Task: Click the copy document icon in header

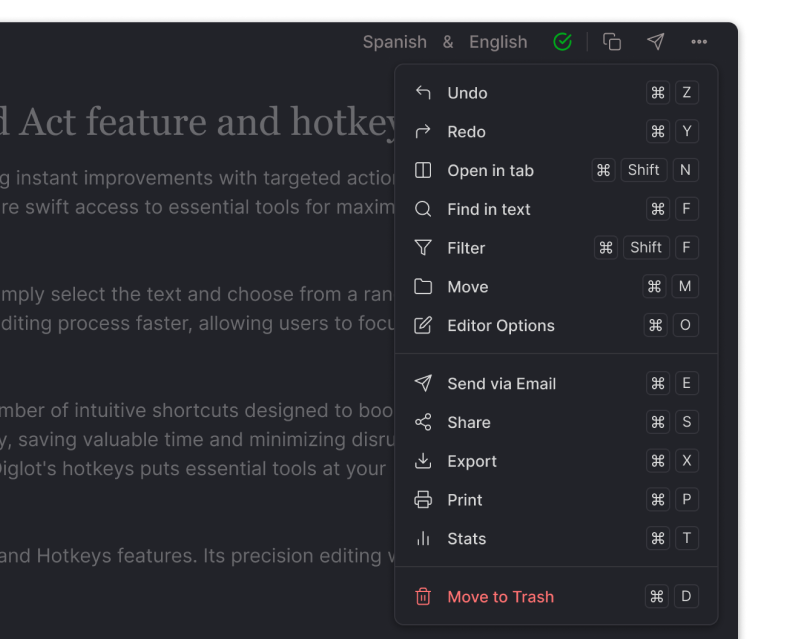Action: click(612, 42)
